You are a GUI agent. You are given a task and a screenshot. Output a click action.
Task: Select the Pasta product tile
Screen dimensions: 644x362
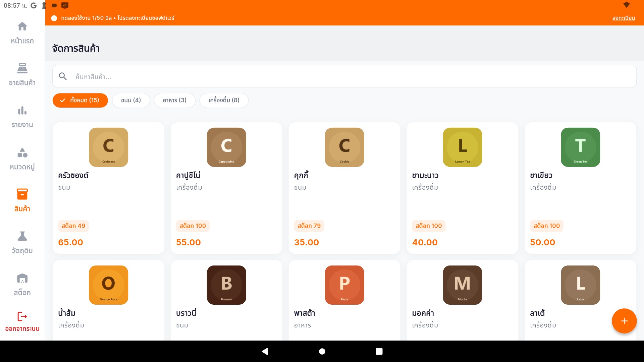344,300
